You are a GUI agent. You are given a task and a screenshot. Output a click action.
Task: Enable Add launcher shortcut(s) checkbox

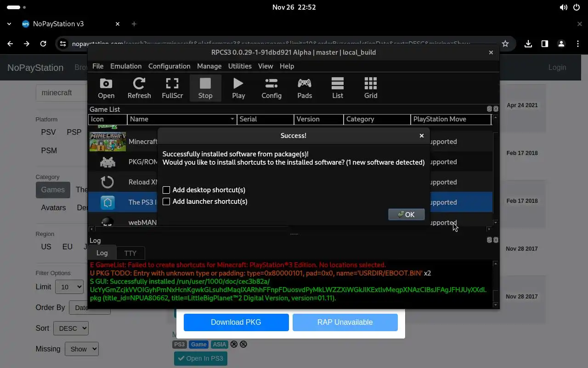(166, 201)
